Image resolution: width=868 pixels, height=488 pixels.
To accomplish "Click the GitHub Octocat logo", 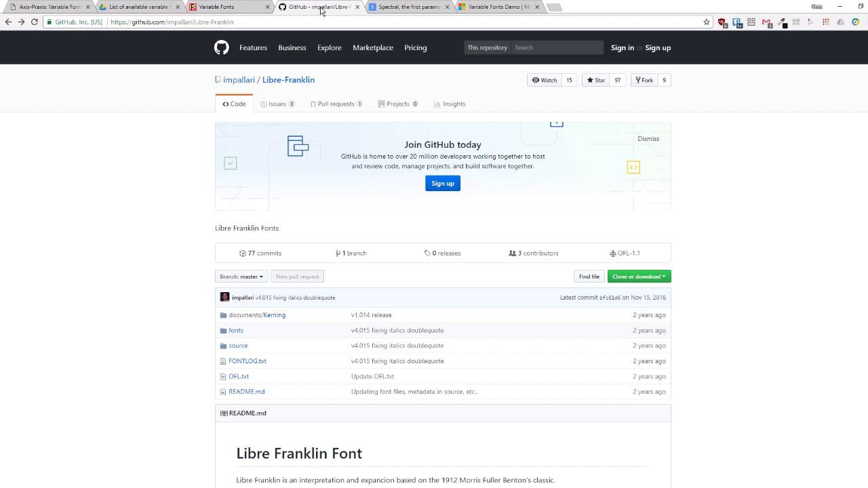I will point(222,47).
